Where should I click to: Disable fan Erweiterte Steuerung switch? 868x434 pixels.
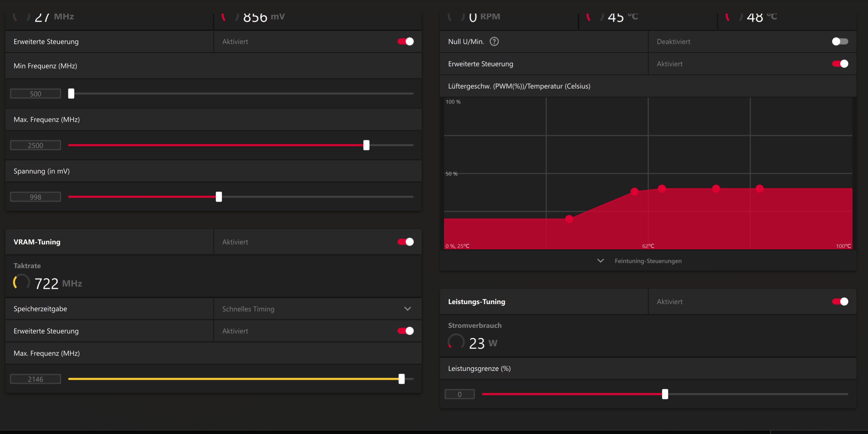839,64
